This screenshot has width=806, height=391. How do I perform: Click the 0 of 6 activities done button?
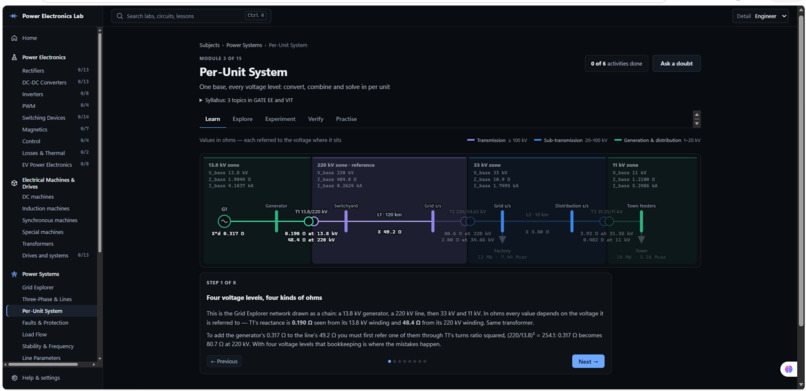tap(616, 64)
